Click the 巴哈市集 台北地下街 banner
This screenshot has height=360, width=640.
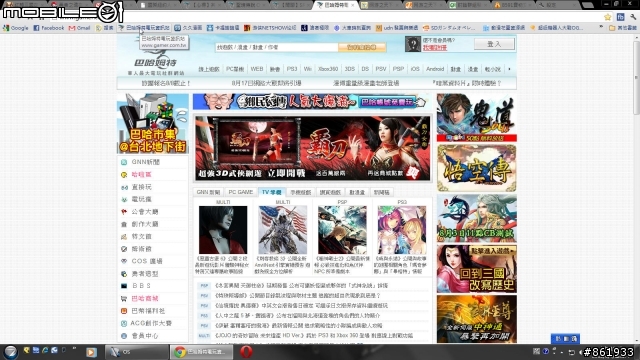pos(153,124)
